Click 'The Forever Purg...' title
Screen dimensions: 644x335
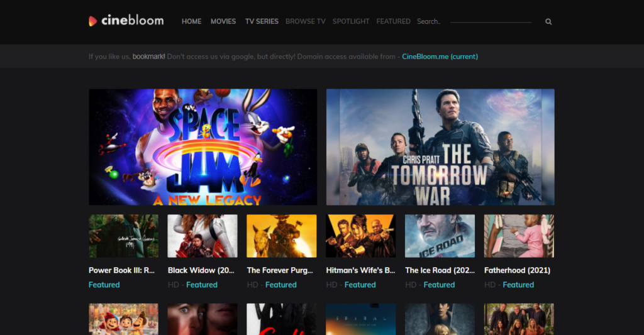click(280, 270)
